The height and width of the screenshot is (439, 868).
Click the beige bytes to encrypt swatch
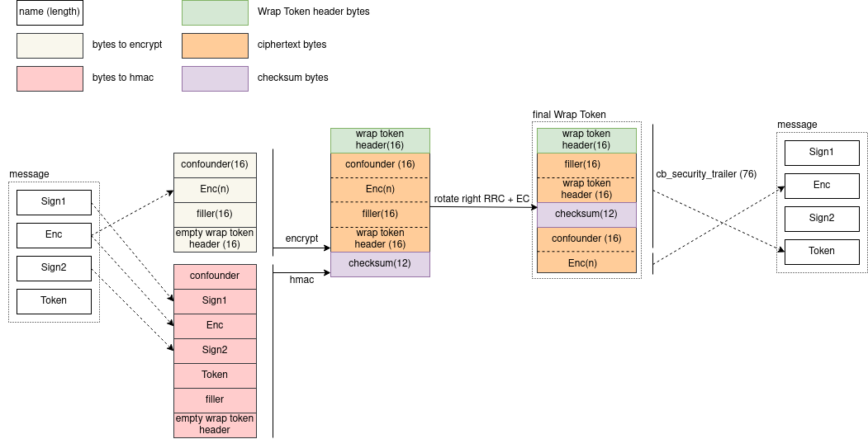point(50,45)
